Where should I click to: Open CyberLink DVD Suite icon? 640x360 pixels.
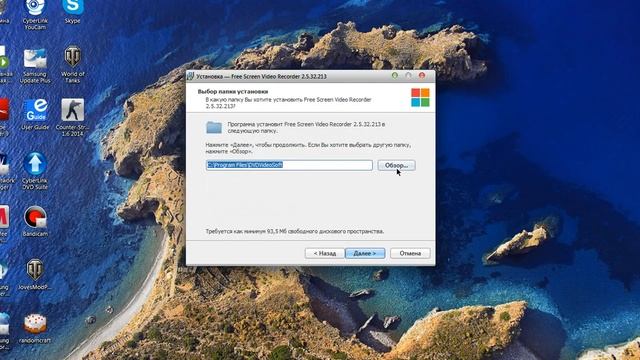[35, 171]
